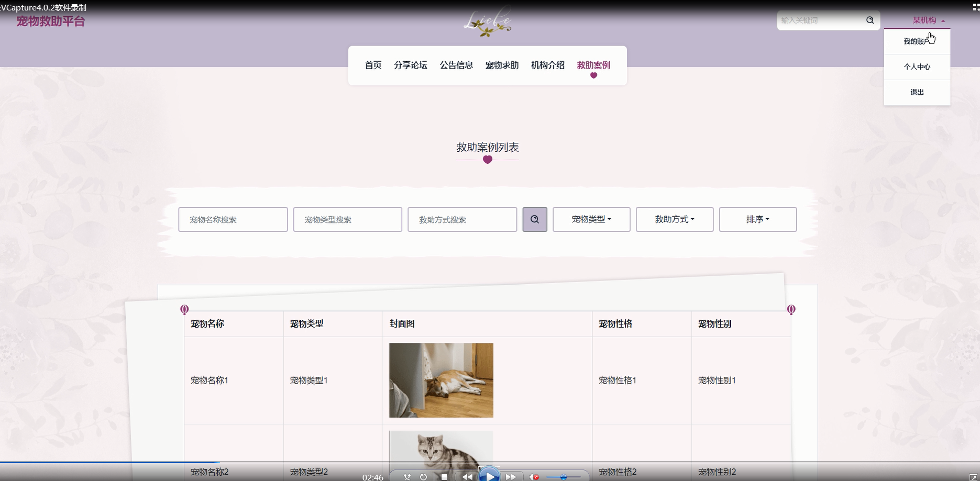
Task: Open the 排序 dropdown
Action: coord(758,219)
